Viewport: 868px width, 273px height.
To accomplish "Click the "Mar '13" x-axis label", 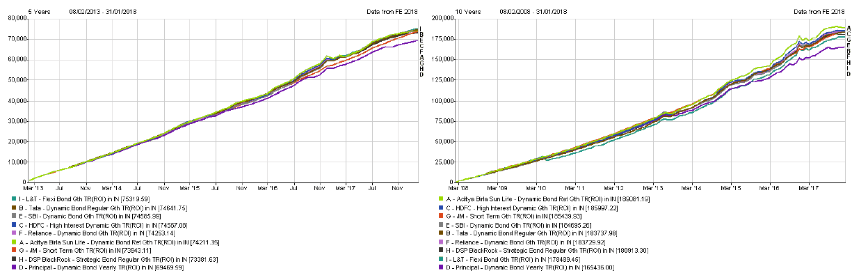I will pyautogui.click(x=33, y=188).
